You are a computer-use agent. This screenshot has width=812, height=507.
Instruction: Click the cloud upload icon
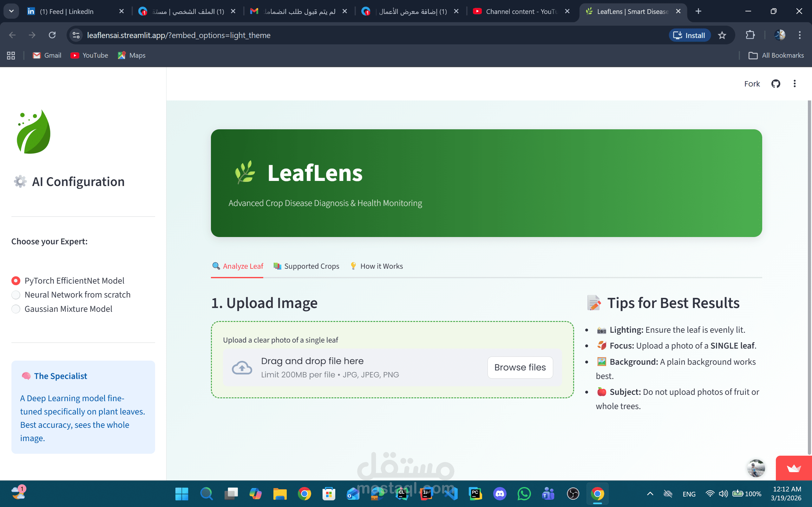click(x=242, y=368)
